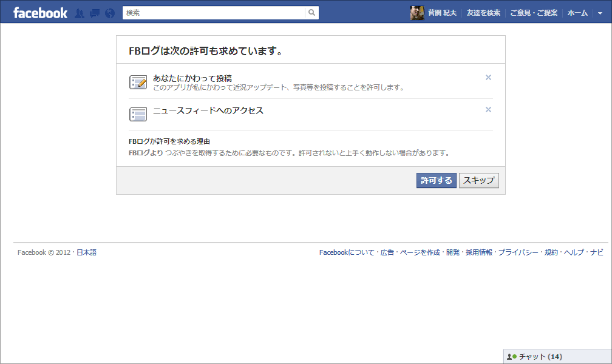Click the あなたにかわって投稿 permission title
Image resolution: width=612 pixels, height=364 pixels.
click(x=192, y=78)
